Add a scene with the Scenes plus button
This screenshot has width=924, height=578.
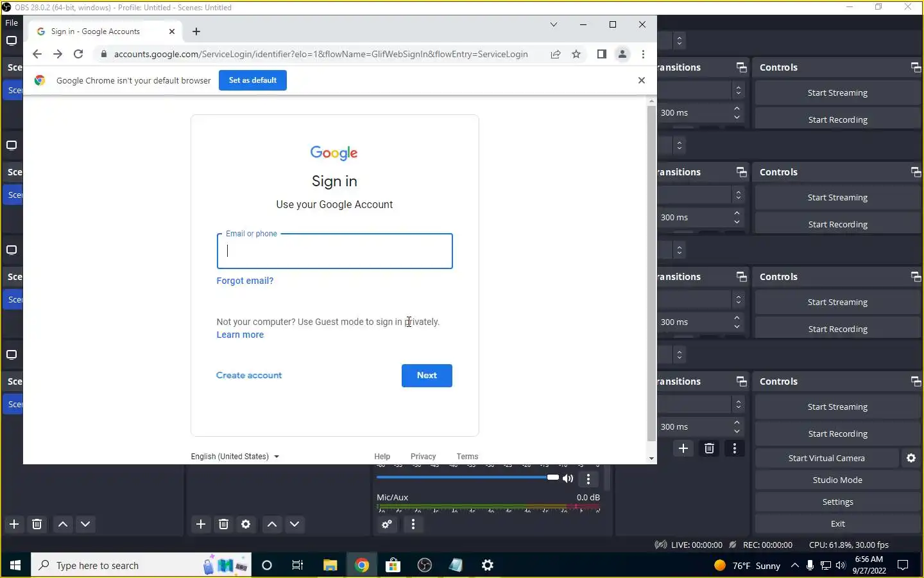click(14, 524)
